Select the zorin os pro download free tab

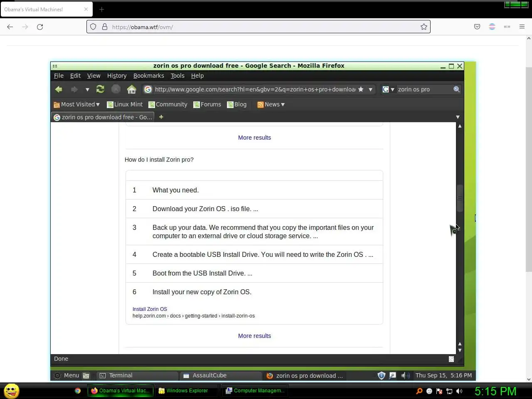[x=103, y=117]
